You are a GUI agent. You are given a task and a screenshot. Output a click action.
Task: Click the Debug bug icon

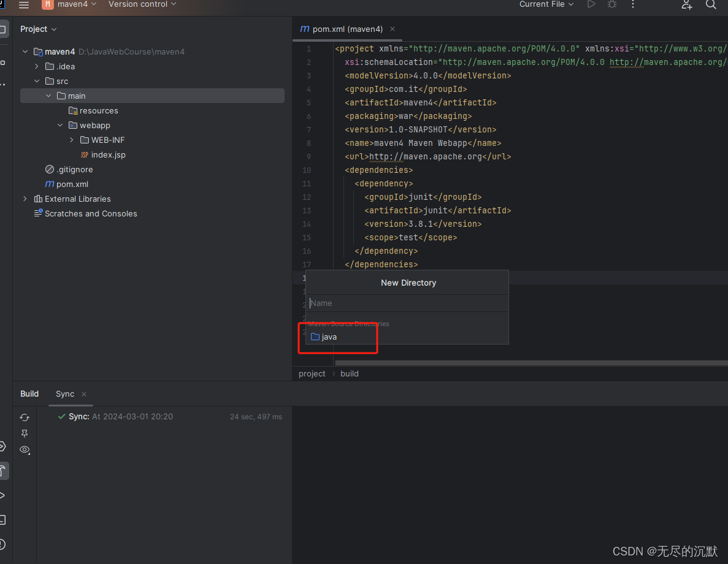[612, 4]
